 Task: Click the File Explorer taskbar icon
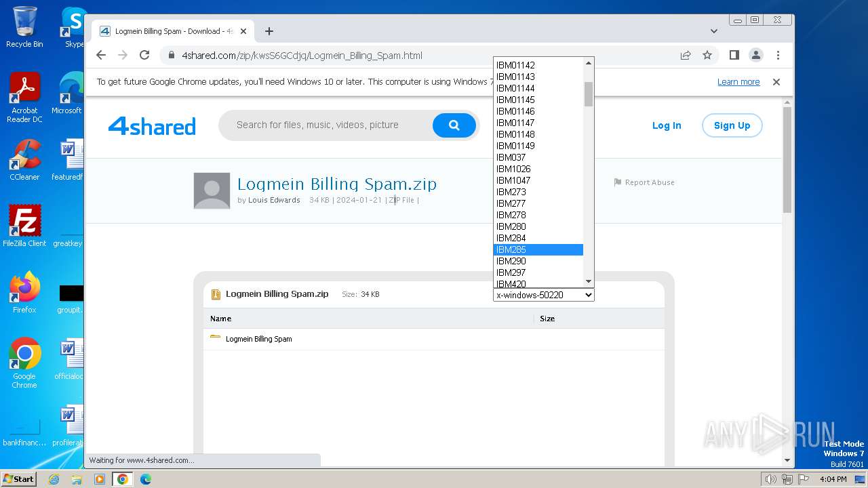(77, 479)
